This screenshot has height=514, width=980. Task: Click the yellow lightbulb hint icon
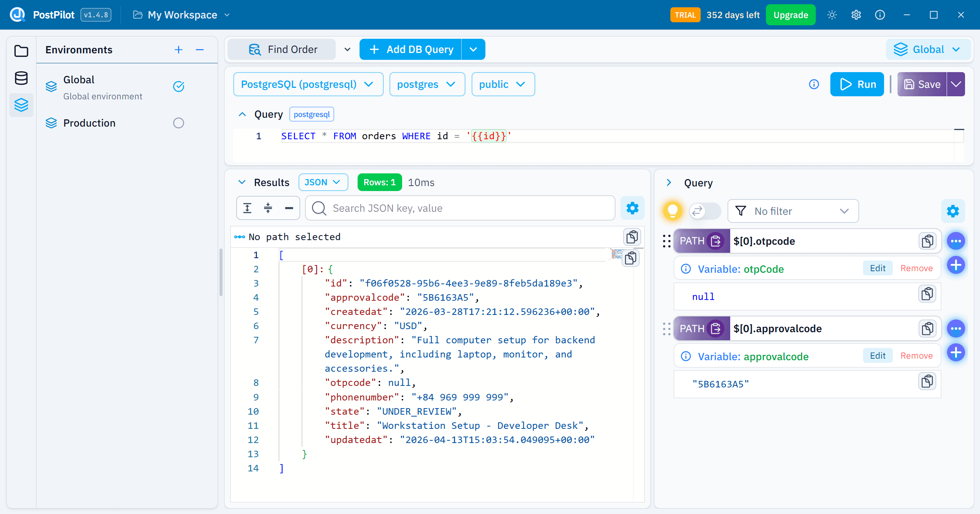click(673, 211)
